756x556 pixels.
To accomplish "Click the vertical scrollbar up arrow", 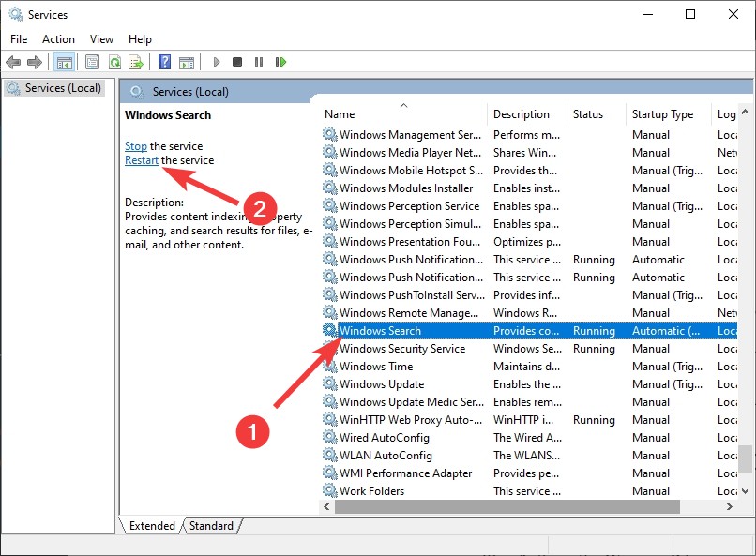I will (x=746, y=113).
